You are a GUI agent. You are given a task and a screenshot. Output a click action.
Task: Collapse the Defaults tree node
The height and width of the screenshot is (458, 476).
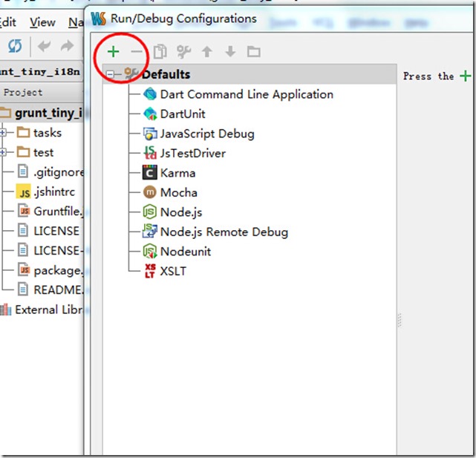pos(111,74)
